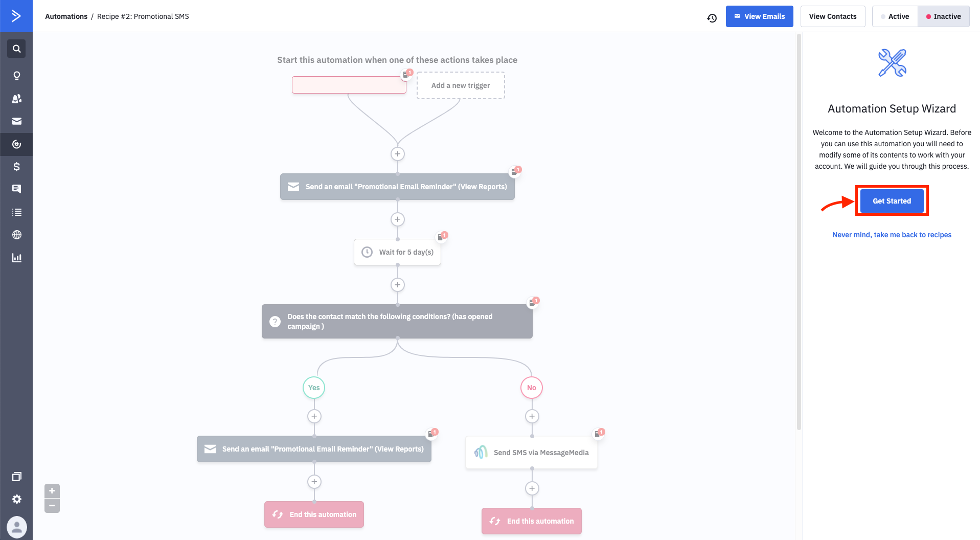Open Conversations from the chat icon

click(x=16, y=189)
